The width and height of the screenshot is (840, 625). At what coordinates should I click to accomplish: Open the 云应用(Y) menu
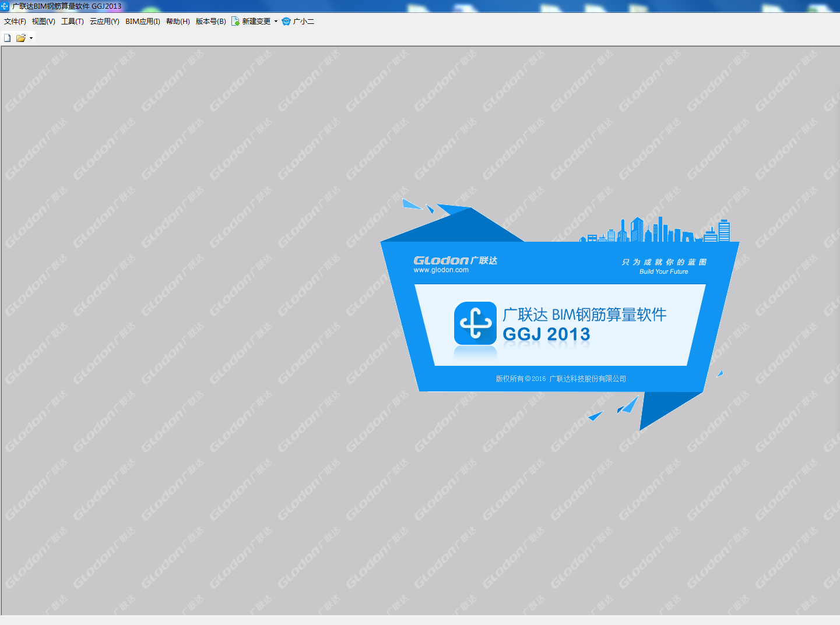coord(104,22)
